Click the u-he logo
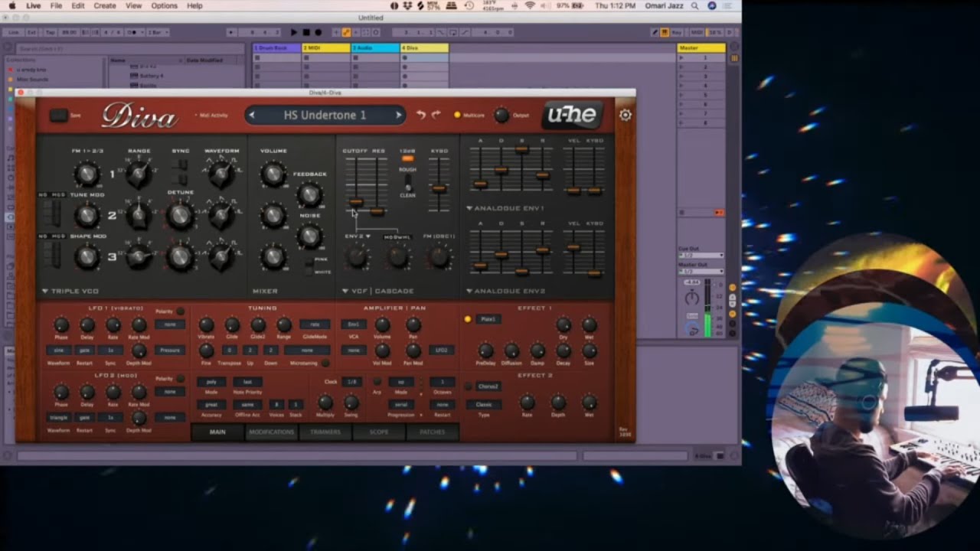Viewport: 980px width, 551px height. (x=573, y=115)
